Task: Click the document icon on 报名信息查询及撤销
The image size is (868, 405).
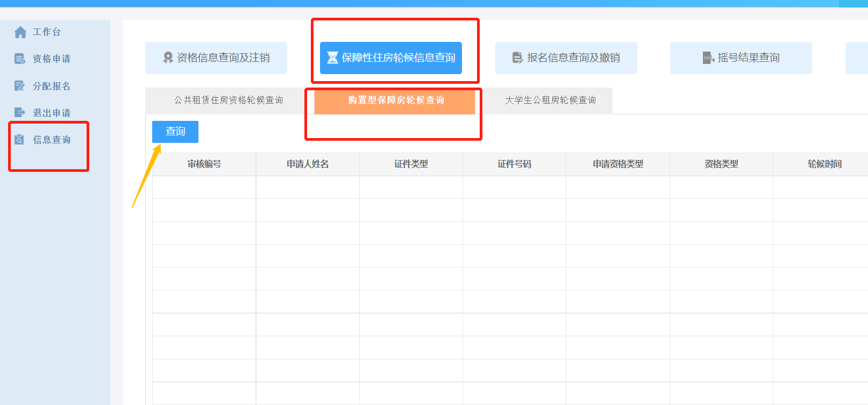Action: [x=517, y=57]
